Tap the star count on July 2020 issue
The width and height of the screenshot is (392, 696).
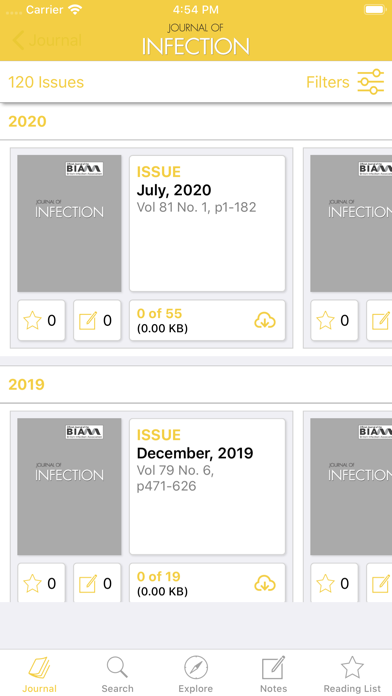pyautogui.click(x=42, y=320)
